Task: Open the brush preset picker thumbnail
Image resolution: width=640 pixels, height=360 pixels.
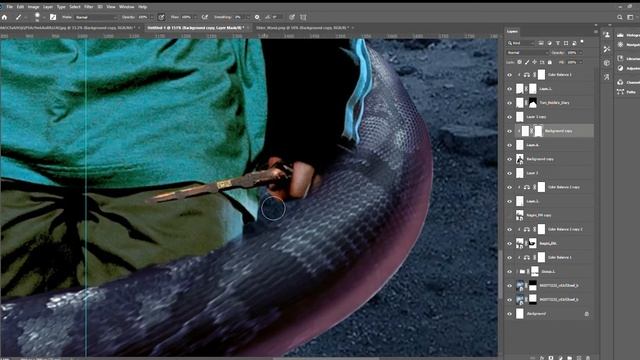Action: [x=37, y=17]
